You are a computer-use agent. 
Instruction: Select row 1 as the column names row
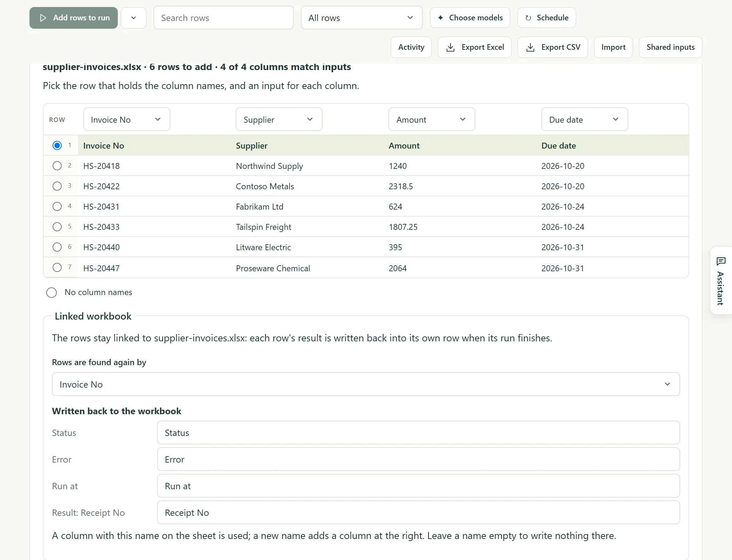[x=57, y=145]
